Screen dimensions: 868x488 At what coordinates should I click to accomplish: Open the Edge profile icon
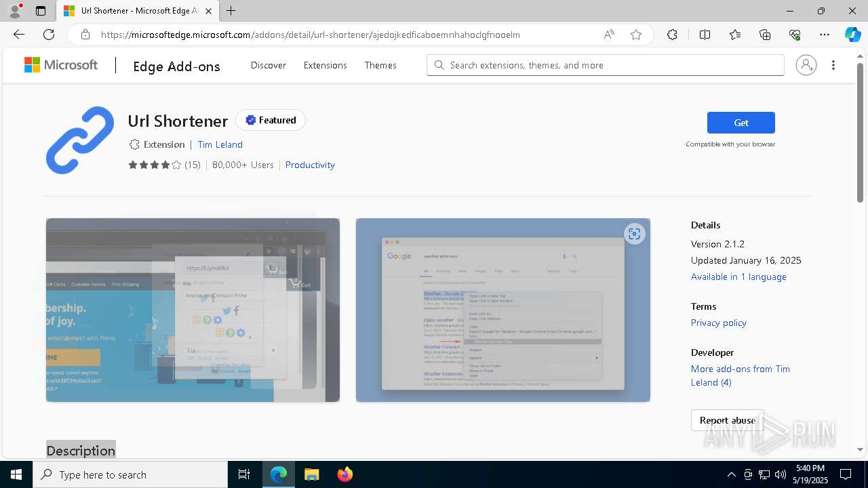click(x=15, y=11)
